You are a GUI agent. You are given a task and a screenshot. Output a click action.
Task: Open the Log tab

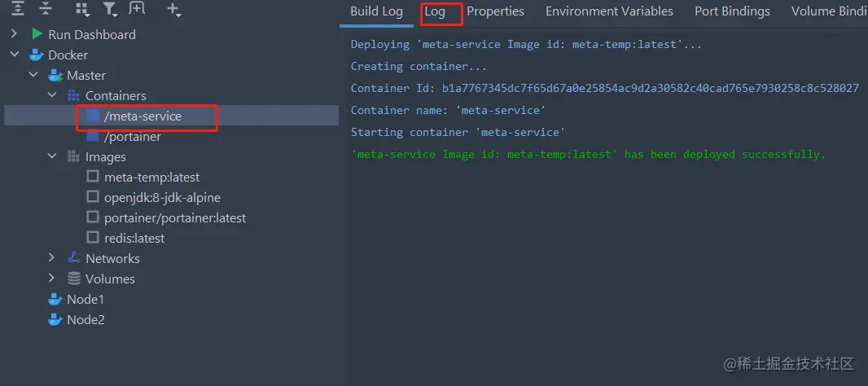[x=435, y=11]
